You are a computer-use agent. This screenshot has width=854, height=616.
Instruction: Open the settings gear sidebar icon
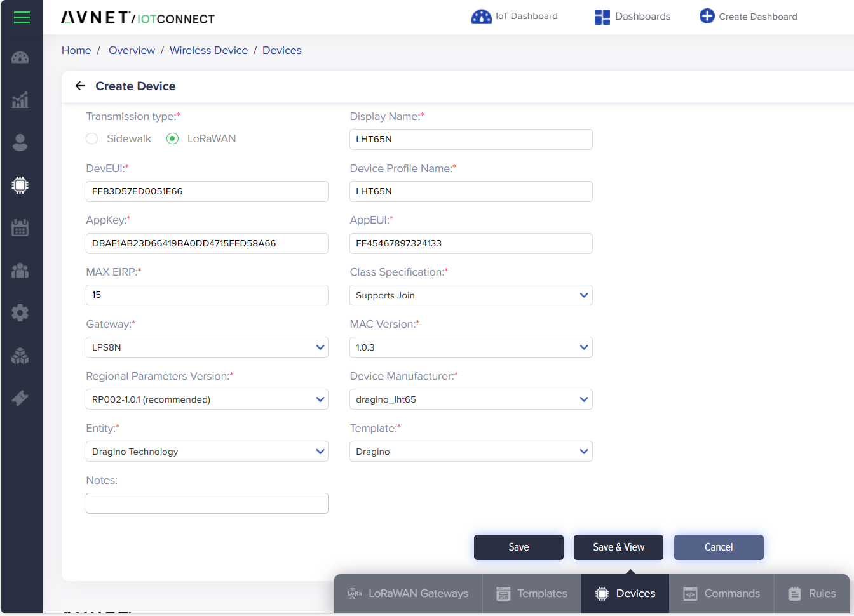tap(20, 312)
